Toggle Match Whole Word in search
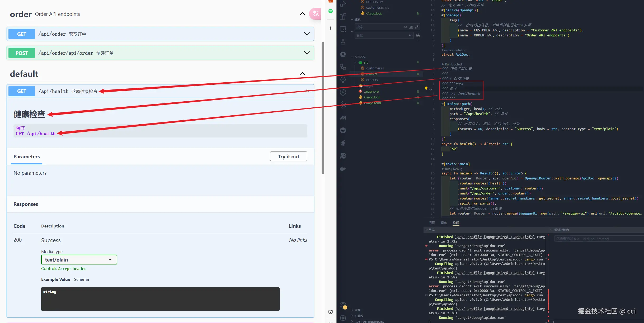Image resolution: width=644 pixels, height=323 pixels. pyautogui.click(x=411, y=27)
